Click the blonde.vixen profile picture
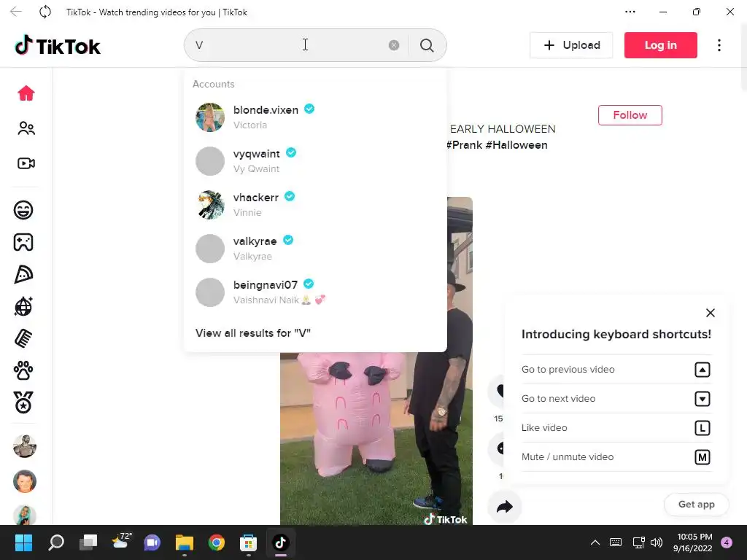Viewport: 747px width, 560px height. coord(210,117)
